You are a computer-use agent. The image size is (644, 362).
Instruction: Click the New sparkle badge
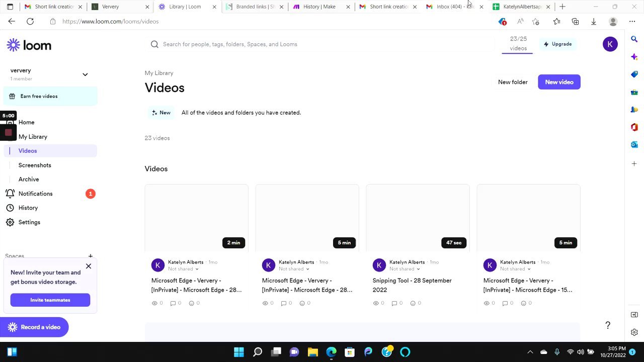[x=162, y=113]
